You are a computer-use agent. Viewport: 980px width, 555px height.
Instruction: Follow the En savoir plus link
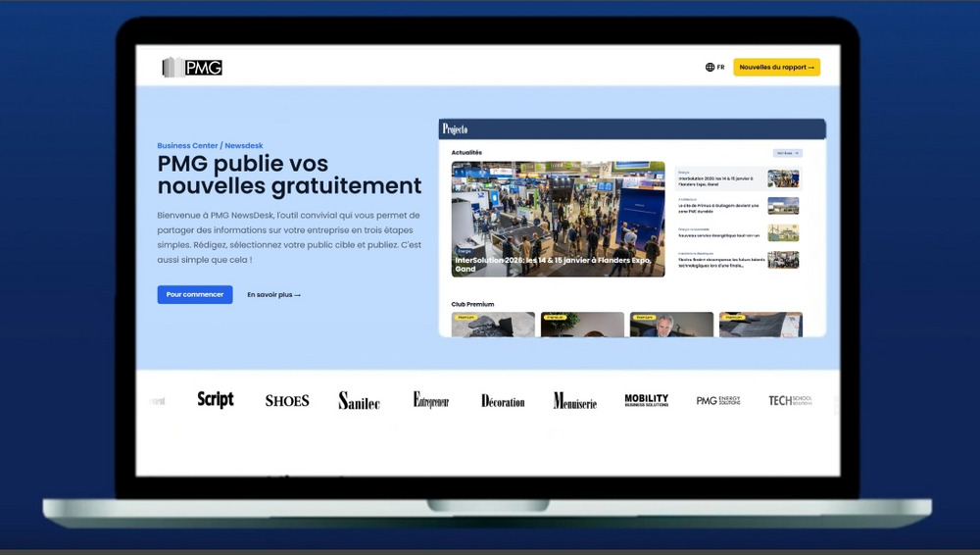(273, 295)
